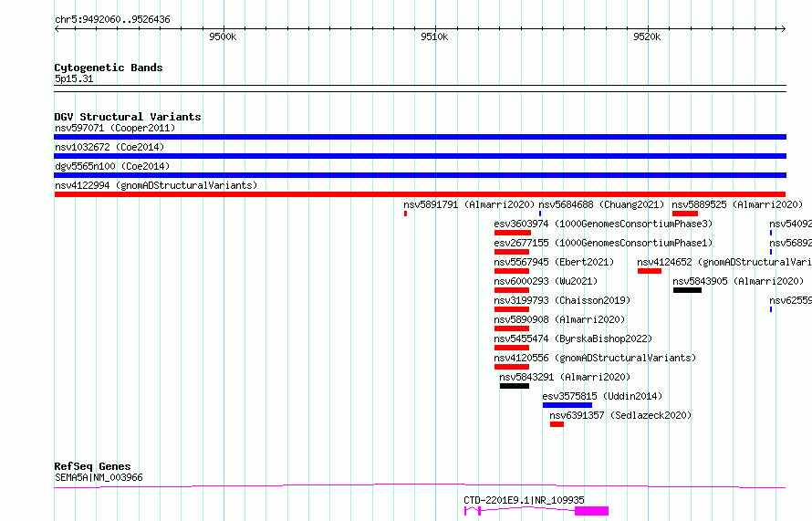Click the chr5:9492060..9526436 coordinate text
812x521 pixels.
112,19
